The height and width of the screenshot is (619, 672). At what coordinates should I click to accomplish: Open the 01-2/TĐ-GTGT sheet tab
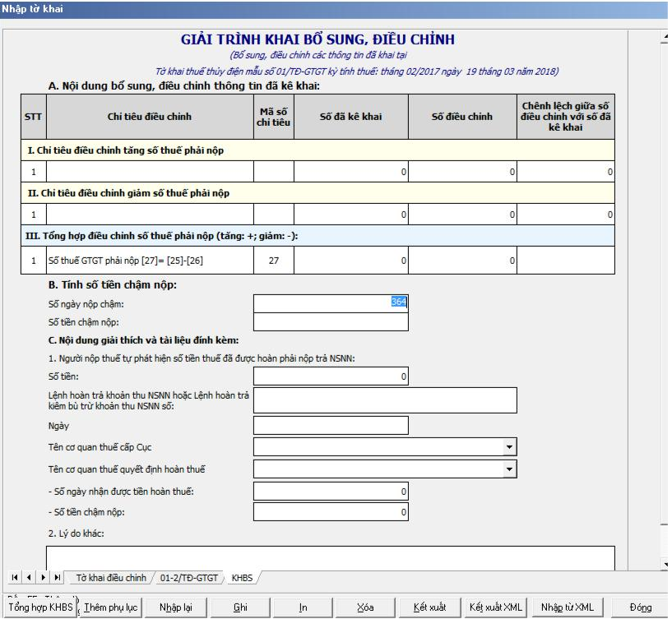[x=188, y=578]
